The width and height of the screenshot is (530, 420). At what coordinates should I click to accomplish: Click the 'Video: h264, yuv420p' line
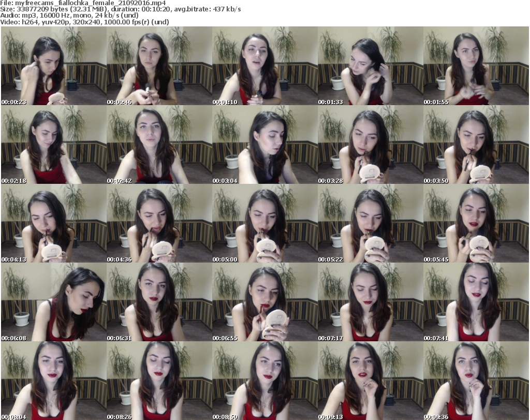point(84,22)
